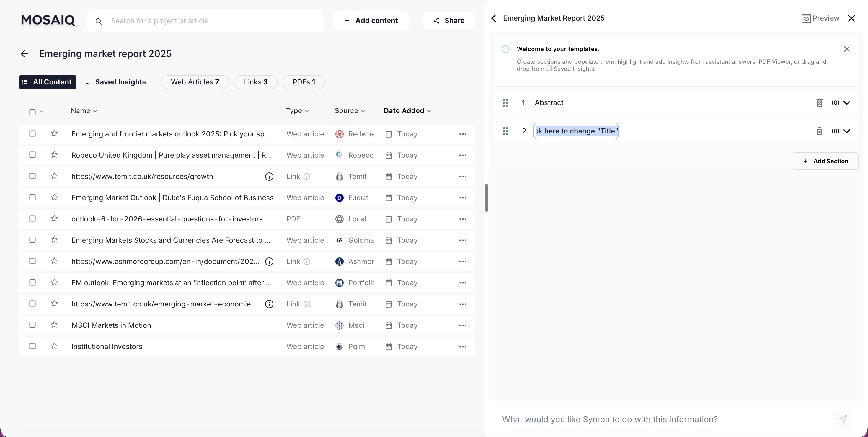
Task: Check the row for outlook-6-for-2026 PDF
Action: [32, 218]
